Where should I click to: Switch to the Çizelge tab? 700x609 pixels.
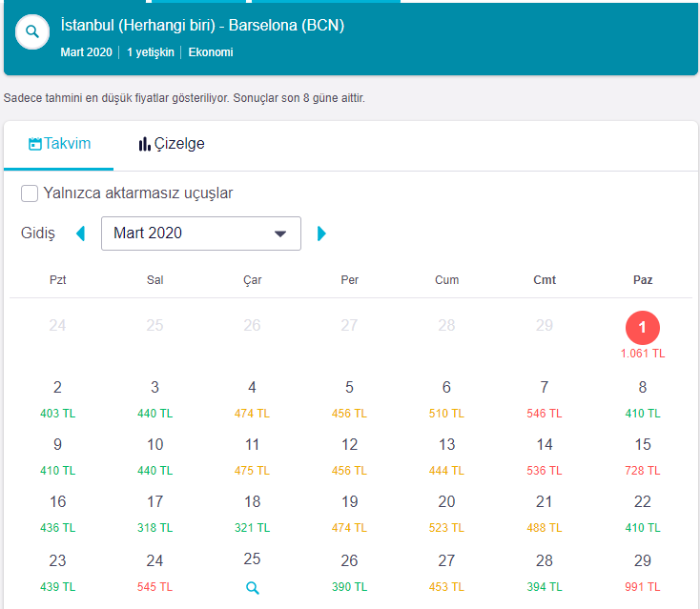pyautogui.click(x=172, y=144)
